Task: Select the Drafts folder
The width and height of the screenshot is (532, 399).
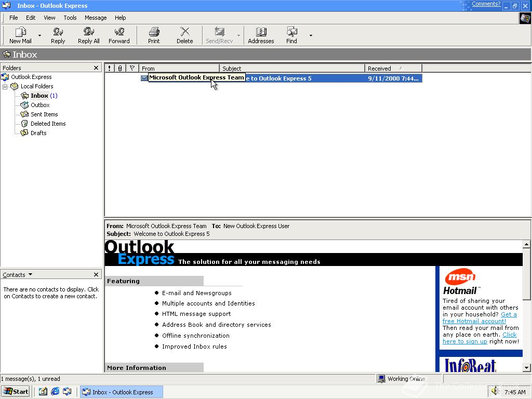Action: (x=38, y=133)
